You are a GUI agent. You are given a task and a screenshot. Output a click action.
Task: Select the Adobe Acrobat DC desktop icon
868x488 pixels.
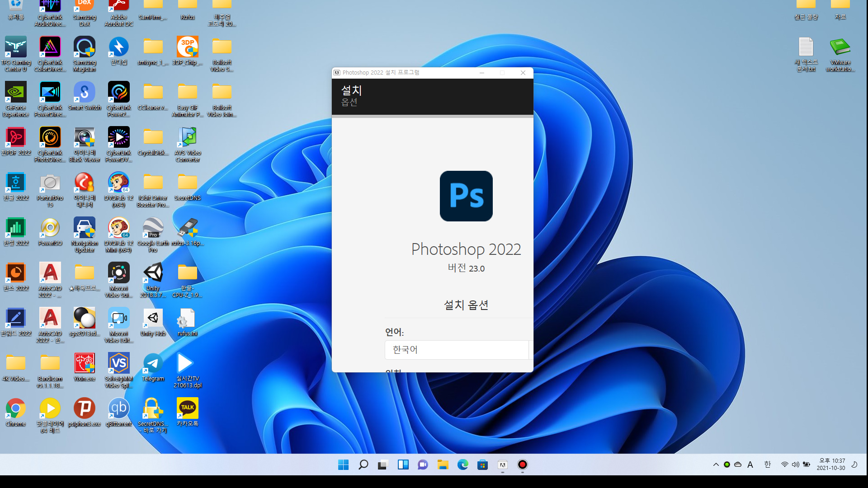(119, 13)
